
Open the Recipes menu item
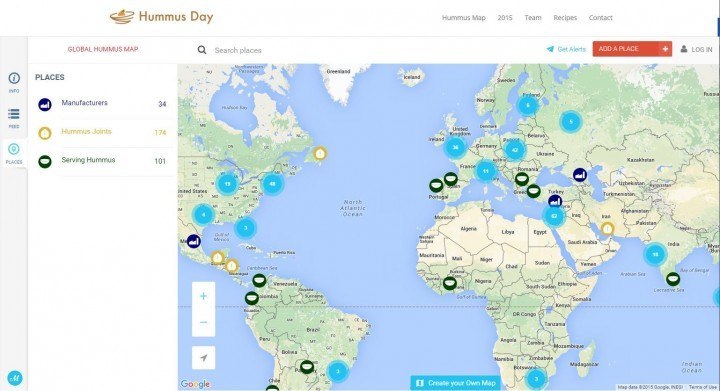click(x=565, y=17)
